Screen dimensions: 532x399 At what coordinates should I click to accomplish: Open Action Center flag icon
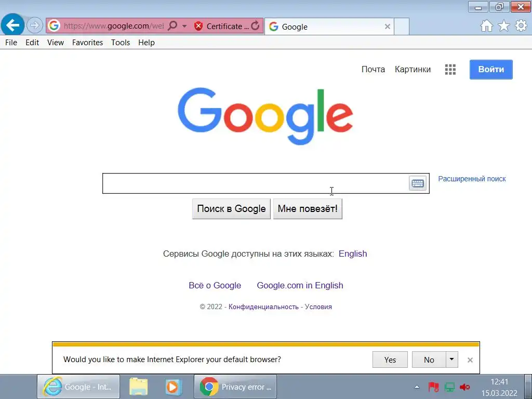[433, 387]
